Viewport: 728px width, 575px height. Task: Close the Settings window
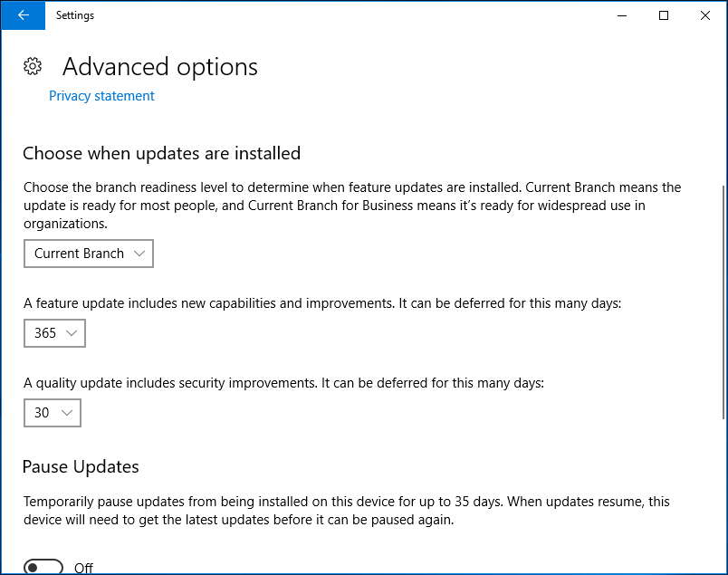pyautogui.click(x=705, y=15)
